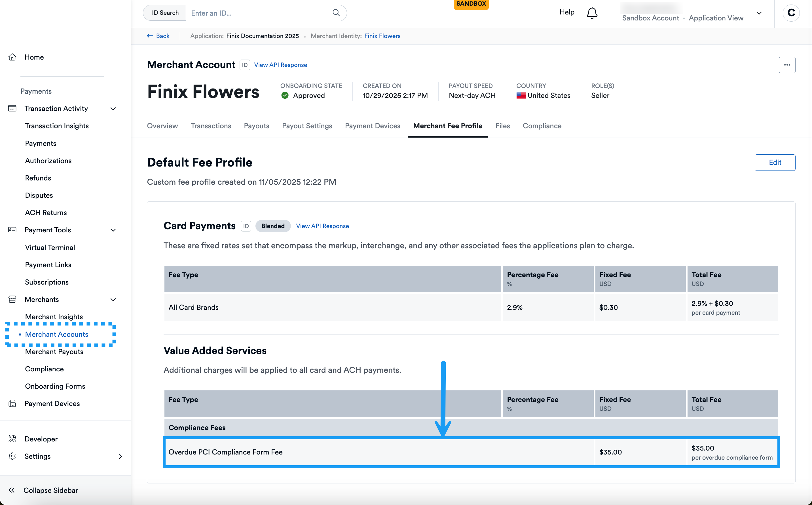Switch to the Payout Settings tab
The width and height of the screenshot is (812, 505).
pos(307,126)
